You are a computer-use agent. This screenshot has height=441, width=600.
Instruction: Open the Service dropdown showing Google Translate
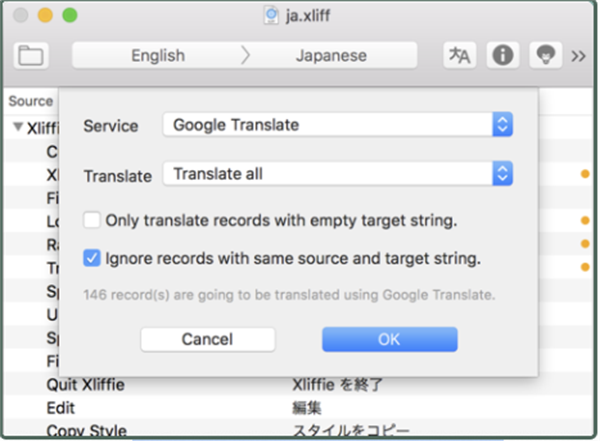(338, 124)
